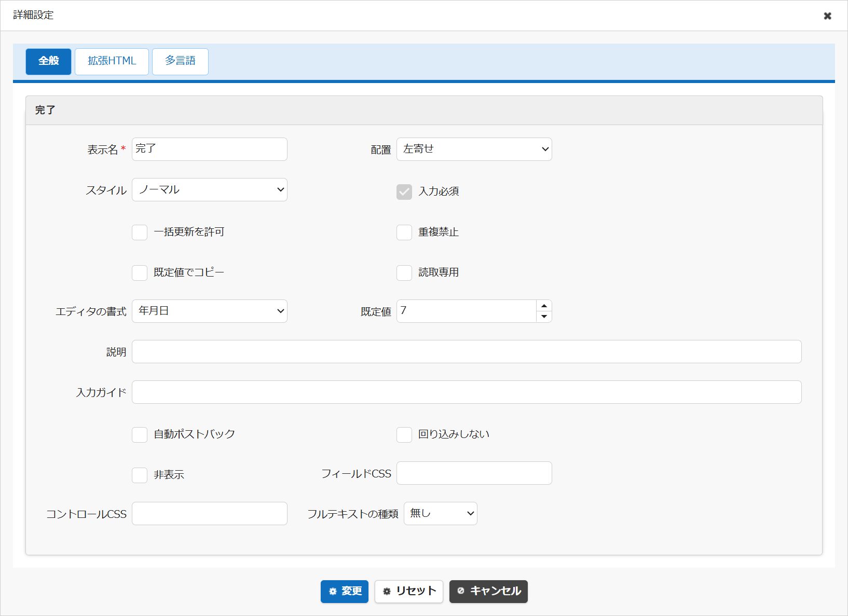Enable 自動ポストバック checkbox
Viewport: 848px width, 616px height.
(x=140, y=435)
